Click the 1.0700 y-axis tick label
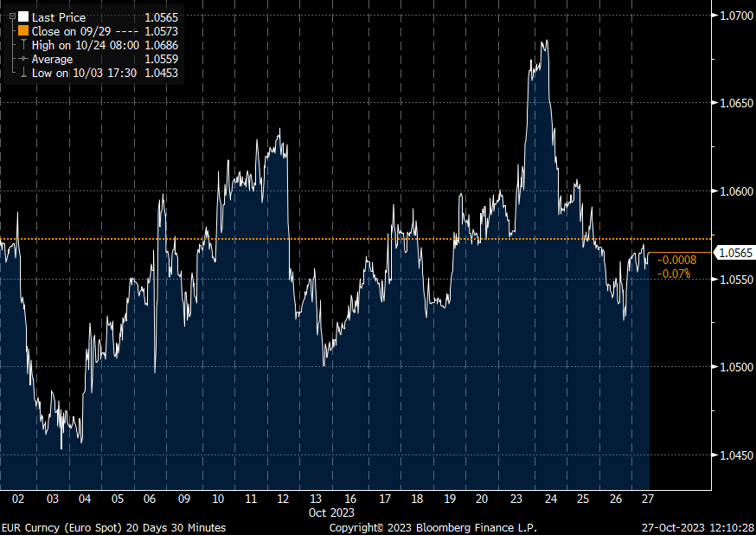Screen dimensions: 756x535 pyautogui.click(x=734, y=15)
